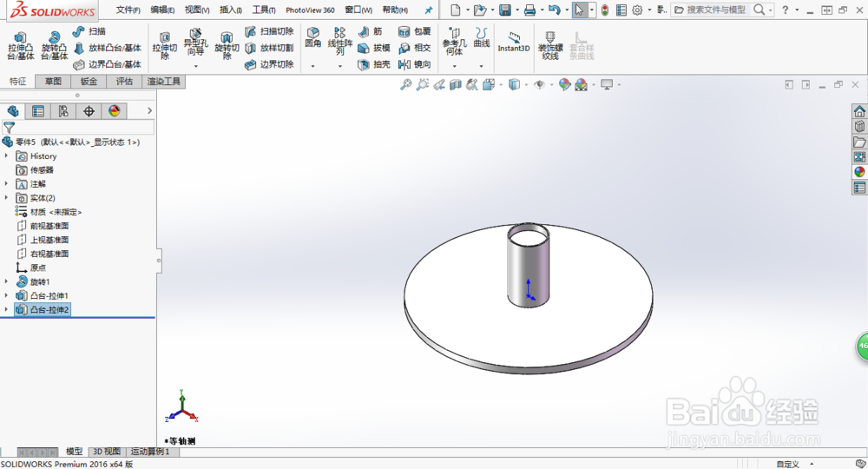Expand the 旋转1 feature node
Screen dimensions: 868x469
[x=6, y=282]
